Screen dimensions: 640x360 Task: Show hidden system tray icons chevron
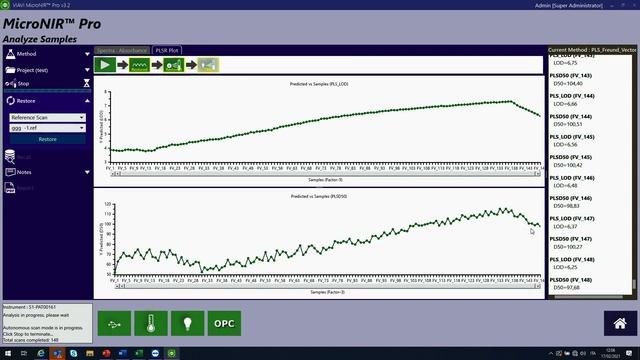[551, 353]
